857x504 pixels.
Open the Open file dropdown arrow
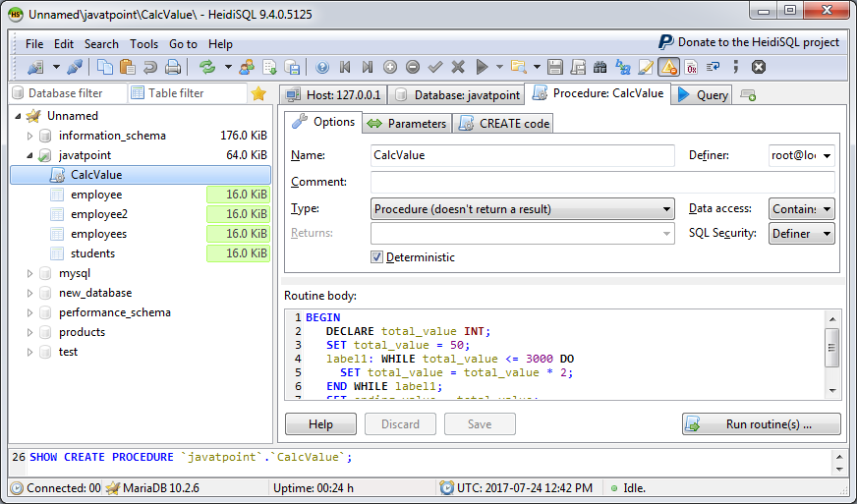[537, 67]
